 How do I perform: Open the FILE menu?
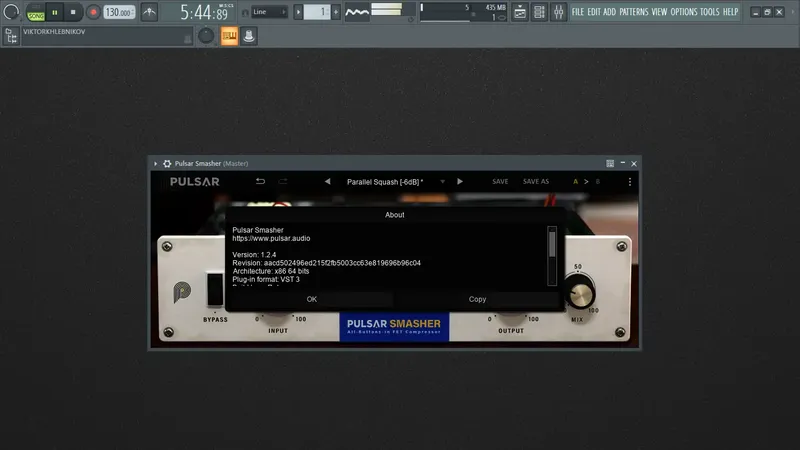pos(578,12)
